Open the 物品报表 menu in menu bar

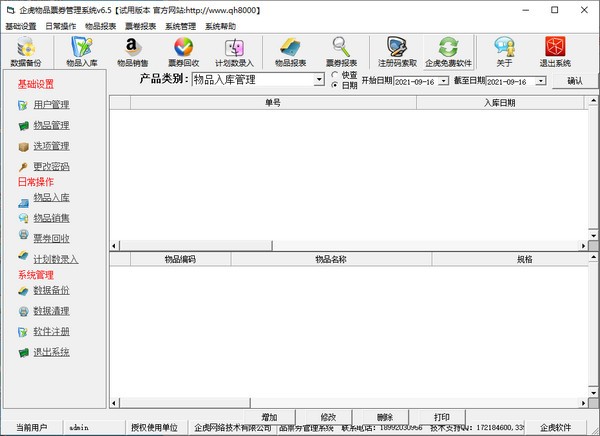point(101,26)
